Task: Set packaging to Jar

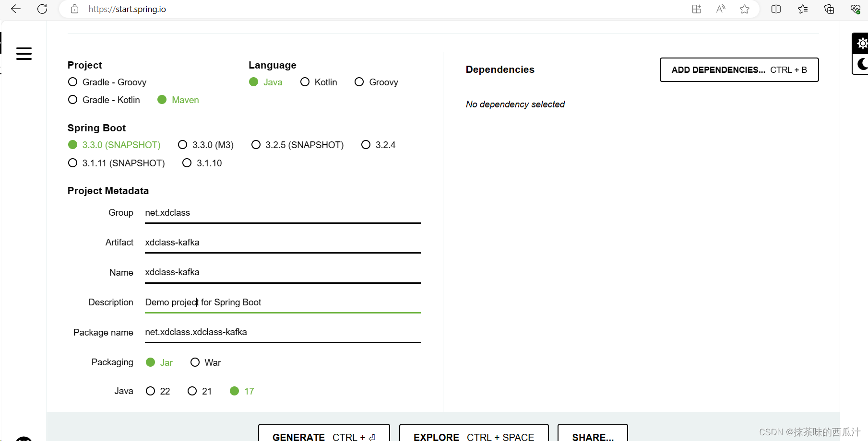Action: [159, 362]
